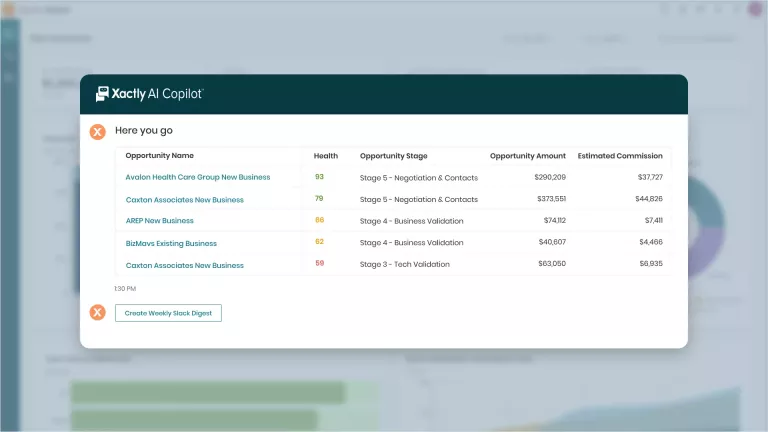Click the Xactly AI Copilot logo icon
The height and width of the screenshot is (432, 768).
click(102, 94)
